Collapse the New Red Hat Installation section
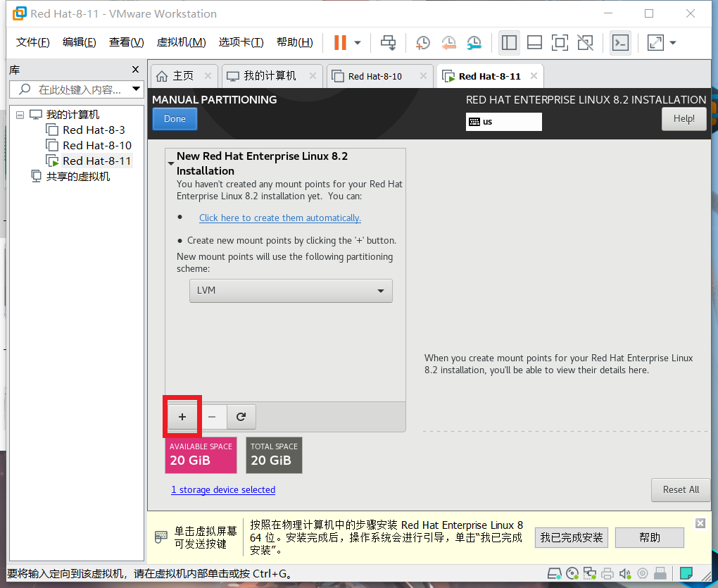This screenshot has width=718, height=588. pos(171,163)
